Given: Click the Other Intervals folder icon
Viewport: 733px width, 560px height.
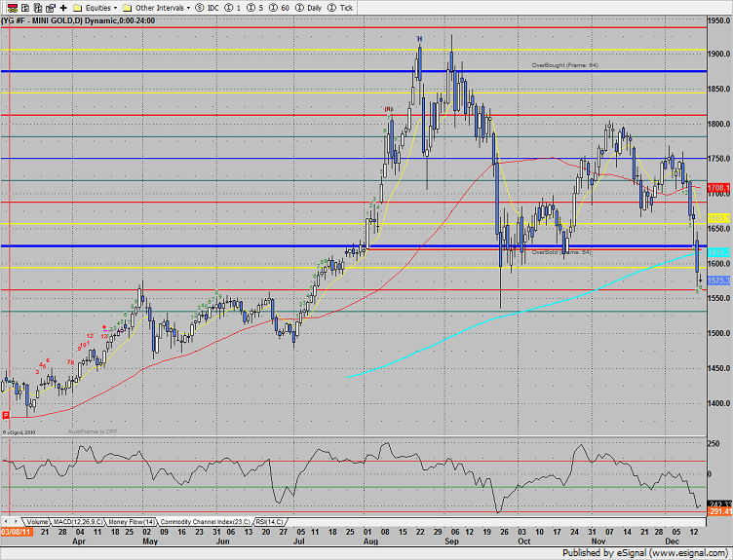Looking at the screenshot, I should tap(127, 8).
